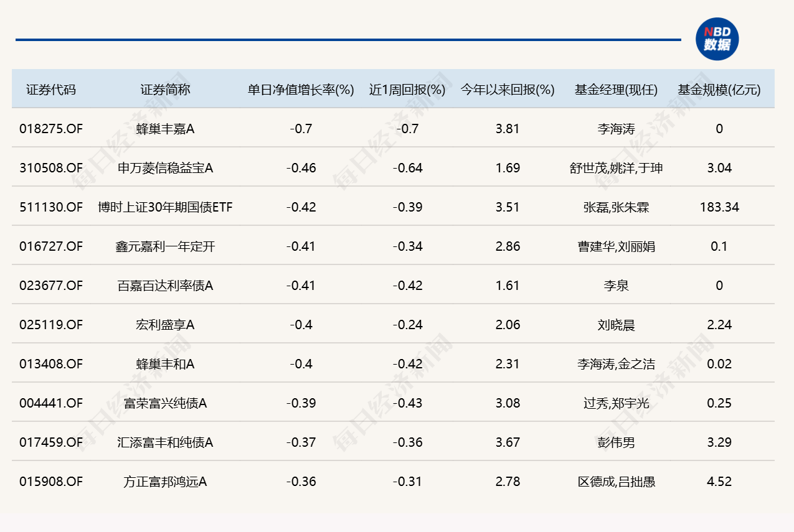Click fund name 宏利盛享A

[165, 325]
